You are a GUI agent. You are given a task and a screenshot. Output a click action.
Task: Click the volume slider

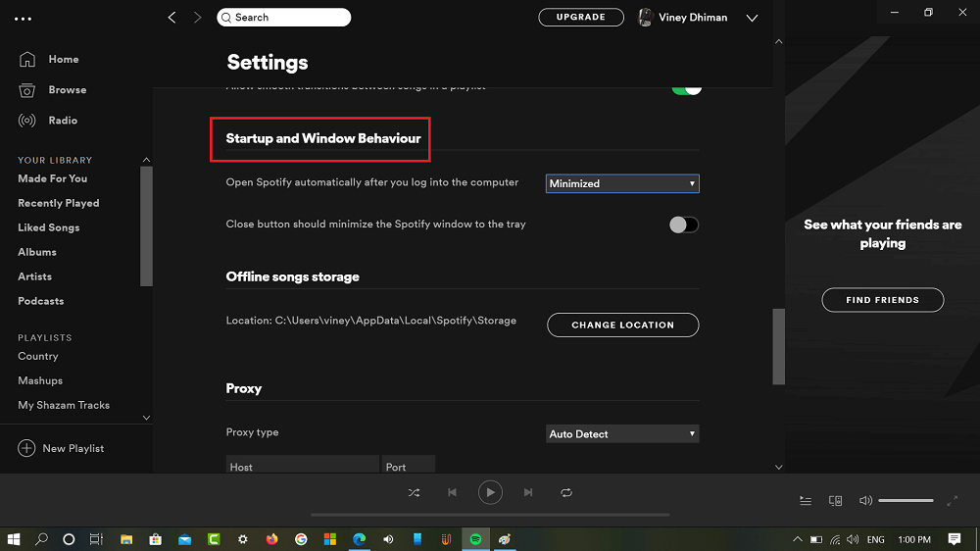906,501
